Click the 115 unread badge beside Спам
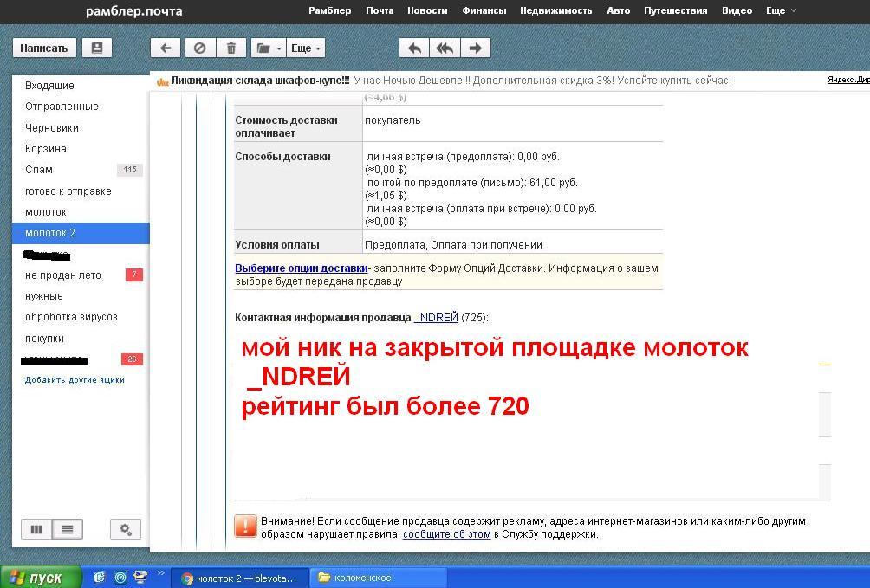 pos(130,170)
